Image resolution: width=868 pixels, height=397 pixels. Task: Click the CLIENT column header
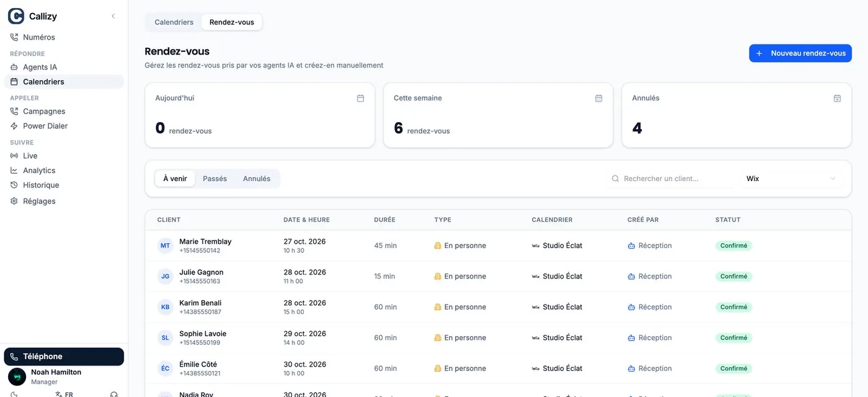tap(169, 220)
